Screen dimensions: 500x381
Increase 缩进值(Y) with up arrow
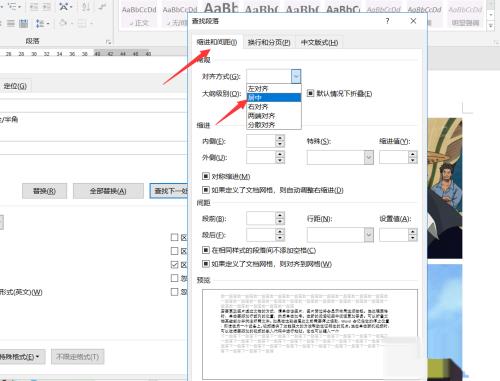(x=413, y=154)
